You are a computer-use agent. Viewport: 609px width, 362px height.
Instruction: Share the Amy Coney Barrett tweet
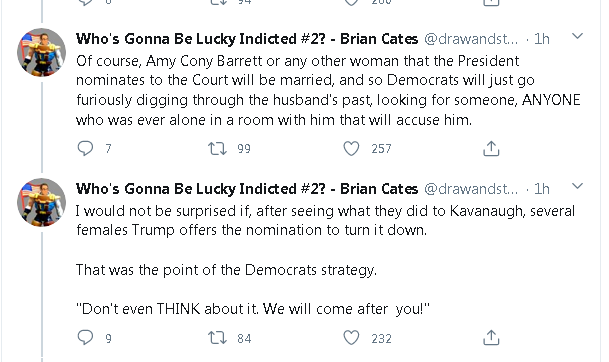[x=491, y=148]
